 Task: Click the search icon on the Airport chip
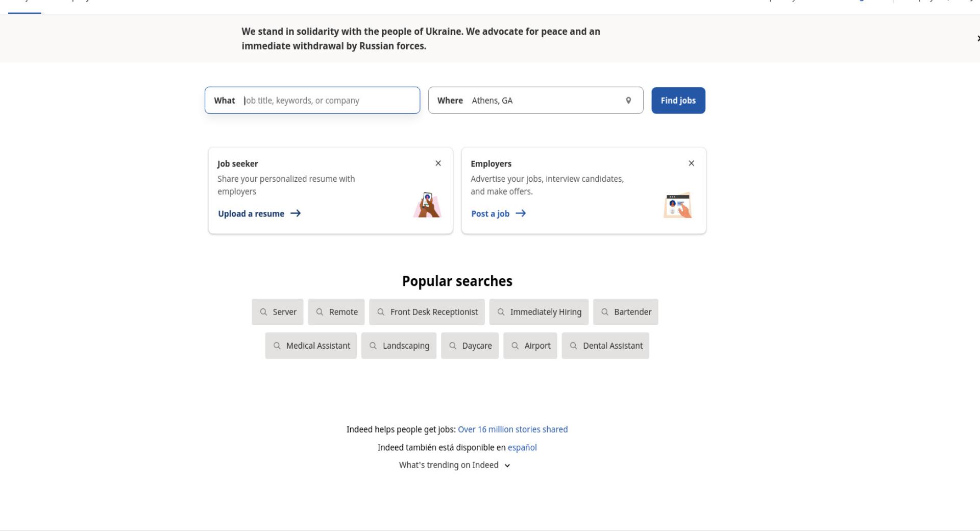click(515, 346)
